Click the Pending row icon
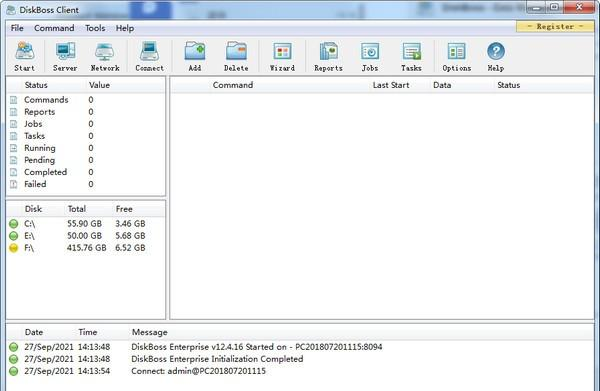Screen dimensions: 600x391 14,160
